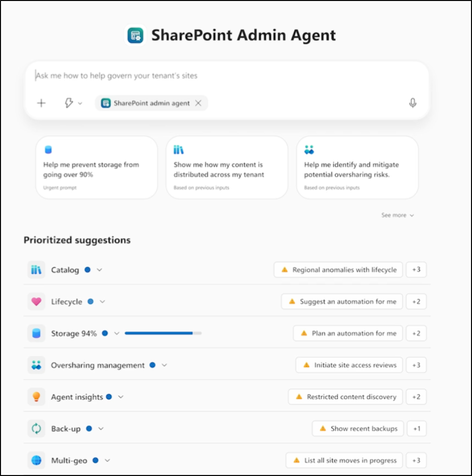Click the microphone voice input icon
Image resolution: width=472 pixels, height=476 pixels.
point(413,103)
